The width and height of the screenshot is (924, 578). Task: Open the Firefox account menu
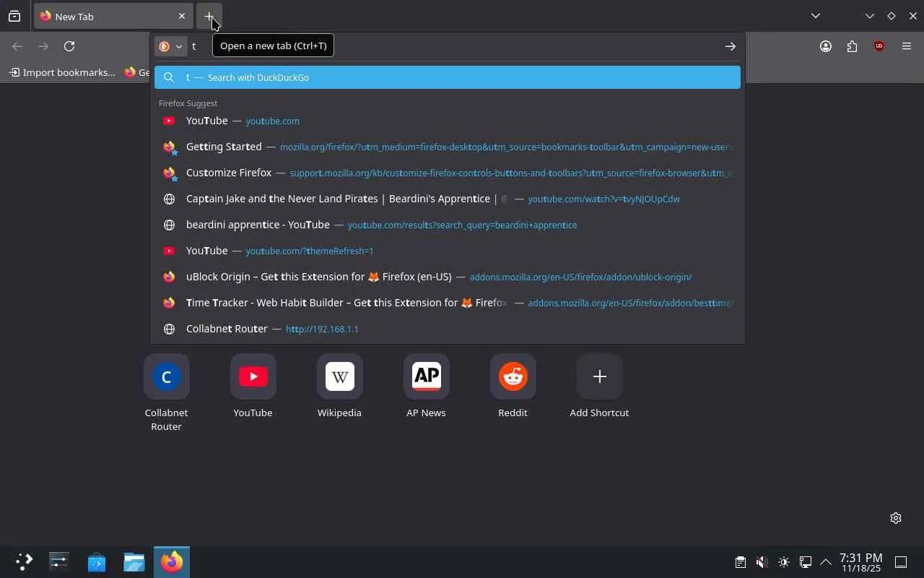coord(826,46)
